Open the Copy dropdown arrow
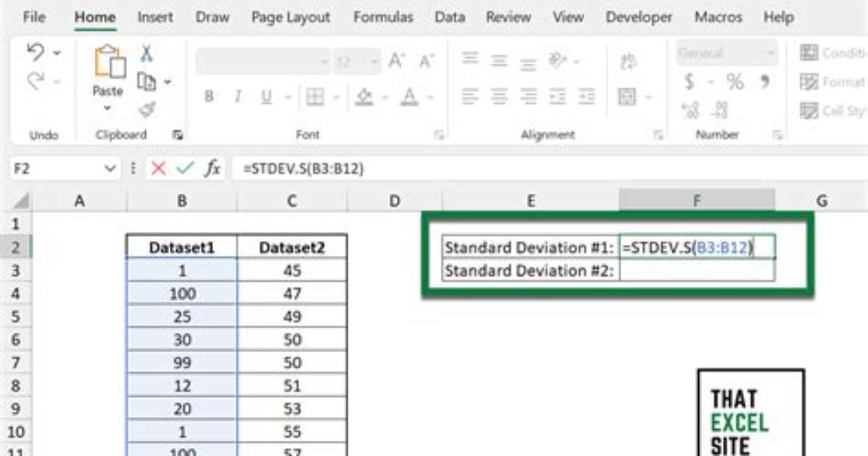868x456 pixels. 167,82
